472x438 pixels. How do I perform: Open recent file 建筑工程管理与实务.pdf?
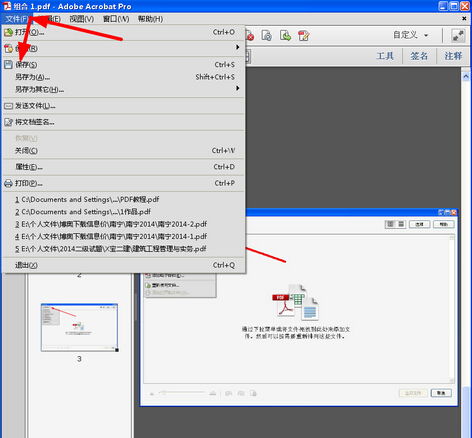pos(124,249)
